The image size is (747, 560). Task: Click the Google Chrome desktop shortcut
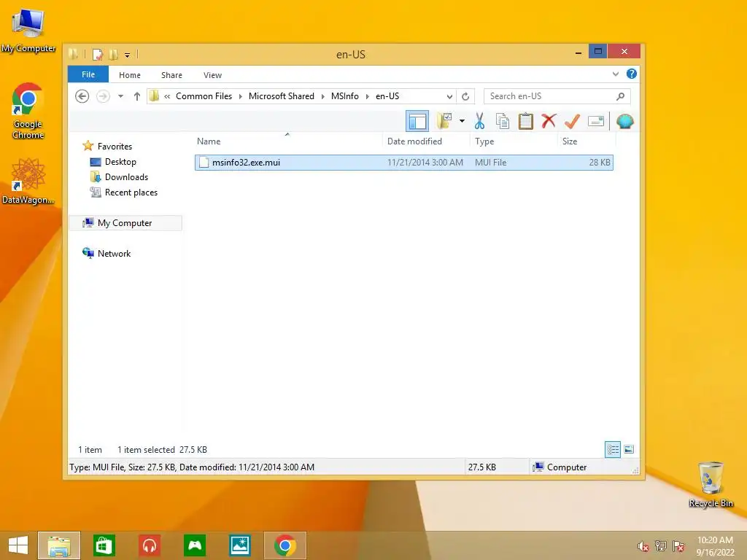[28, 111]
